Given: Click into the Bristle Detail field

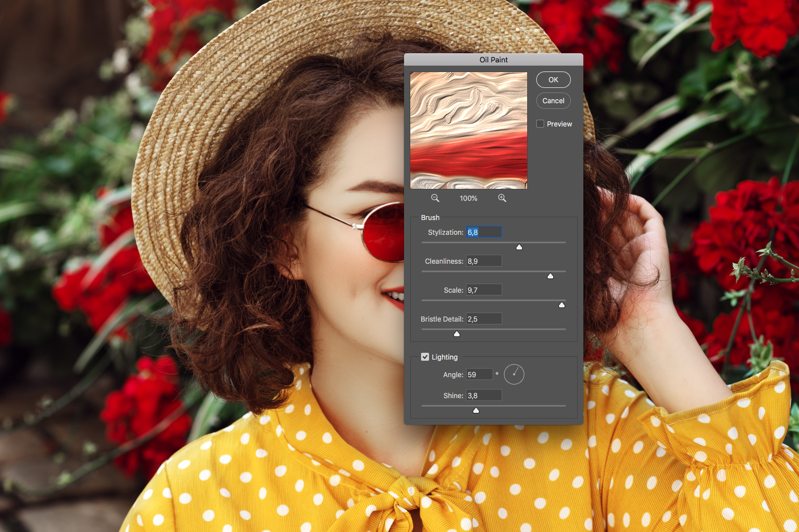Looking at the screenshot, I should click(x=484, y=319).
